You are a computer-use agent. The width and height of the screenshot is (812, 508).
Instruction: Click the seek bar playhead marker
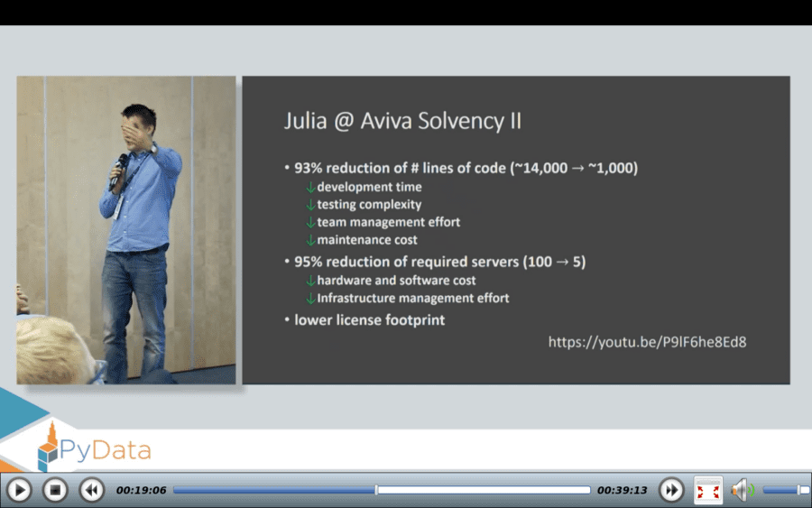click(x=376, y=490)
